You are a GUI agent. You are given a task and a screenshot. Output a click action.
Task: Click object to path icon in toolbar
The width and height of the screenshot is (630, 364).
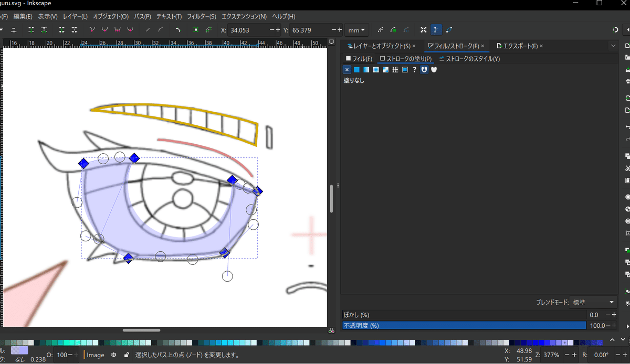[x=196, y=30]
